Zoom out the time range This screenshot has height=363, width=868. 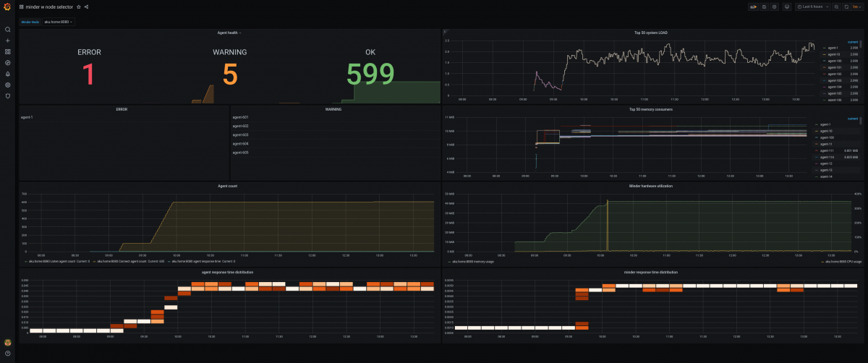pyautogui.click(x=836, y=7)
